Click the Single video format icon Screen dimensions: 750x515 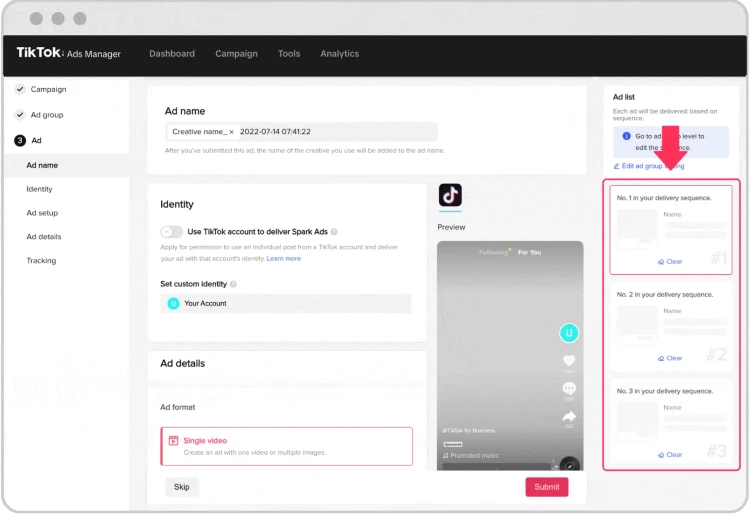point(173,440)
